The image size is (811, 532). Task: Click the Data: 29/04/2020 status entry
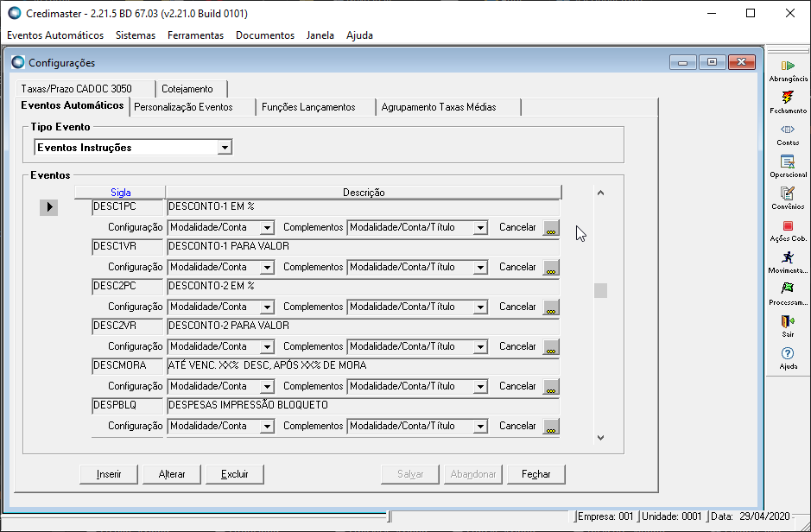click(x=751, y=516)
